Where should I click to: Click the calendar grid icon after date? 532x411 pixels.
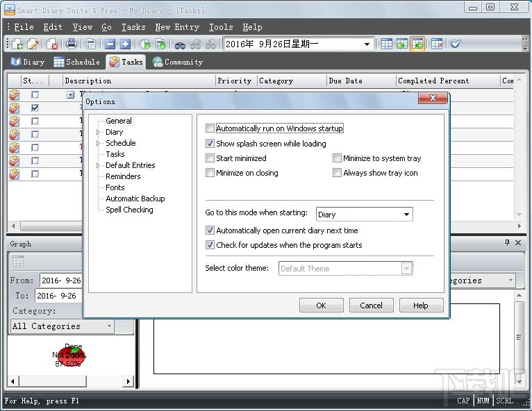tap(387, 44)
